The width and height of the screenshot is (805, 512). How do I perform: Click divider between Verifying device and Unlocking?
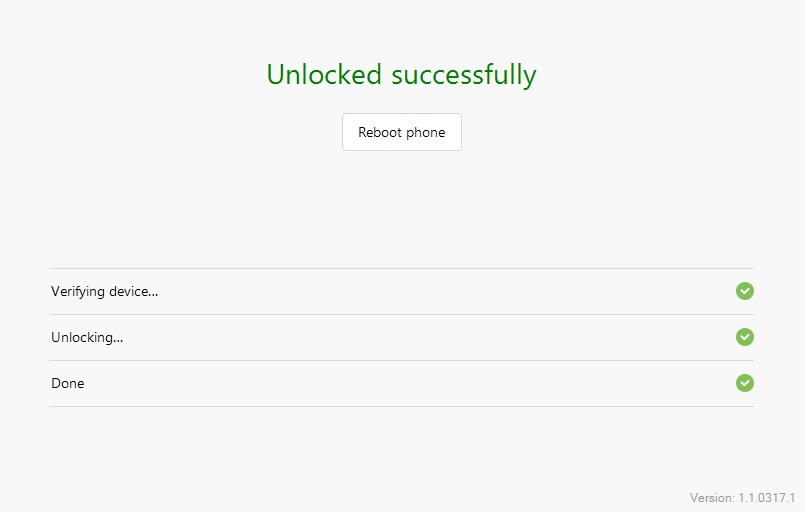(x=401, y=314)
